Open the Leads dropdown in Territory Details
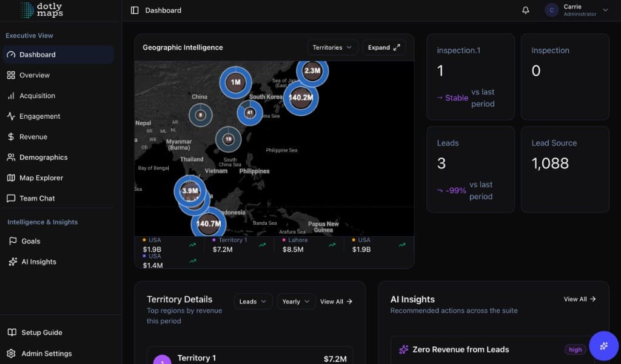 (253, 302)
